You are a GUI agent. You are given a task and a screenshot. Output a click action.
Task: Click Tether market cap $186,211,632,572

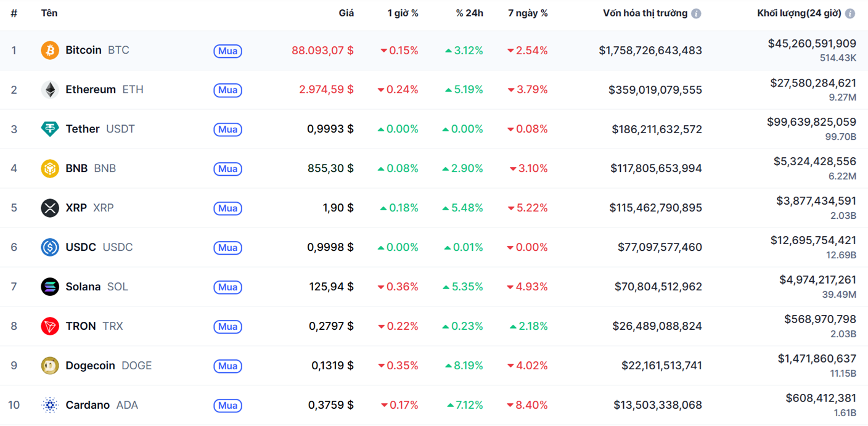(x=657, y=129)
